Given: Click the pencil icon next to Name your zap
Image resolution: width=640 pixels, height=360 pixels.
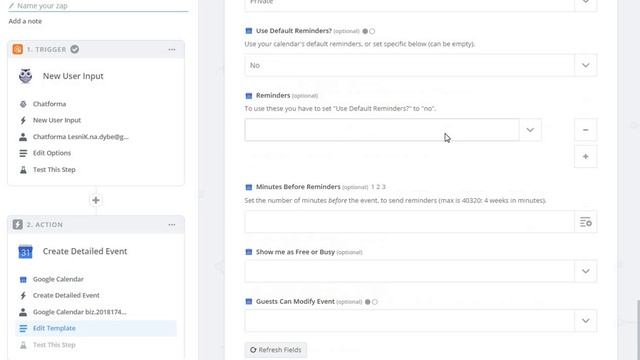Looking at the screenshot, I should (11, 6).
